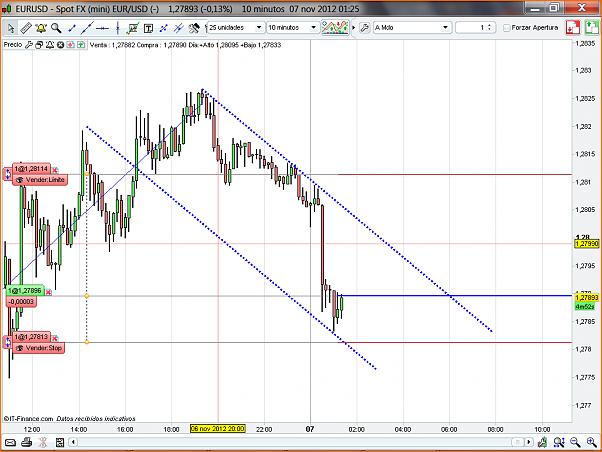Click the zoom in magnifier at bottom
602x452 pixels.
pos(592,442)
